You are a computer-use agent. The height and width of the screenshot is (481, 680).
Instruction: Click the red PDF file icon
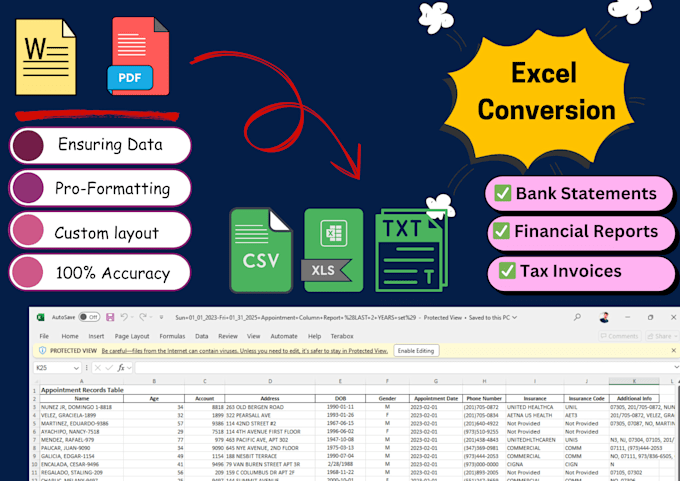139,56
